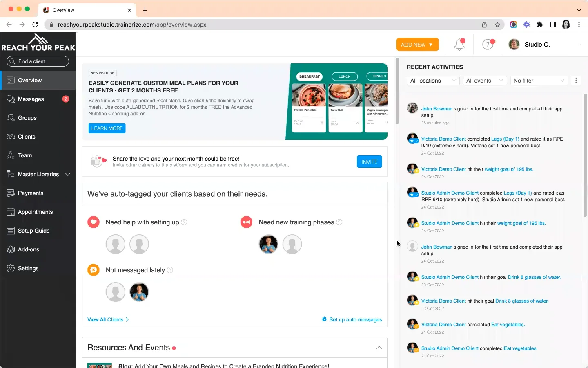Image resolution: width=588 pixels, height=368 pixels.
Task: Open Groups in the sidebar
Action: pyautogui.click(x=38, y=118)
